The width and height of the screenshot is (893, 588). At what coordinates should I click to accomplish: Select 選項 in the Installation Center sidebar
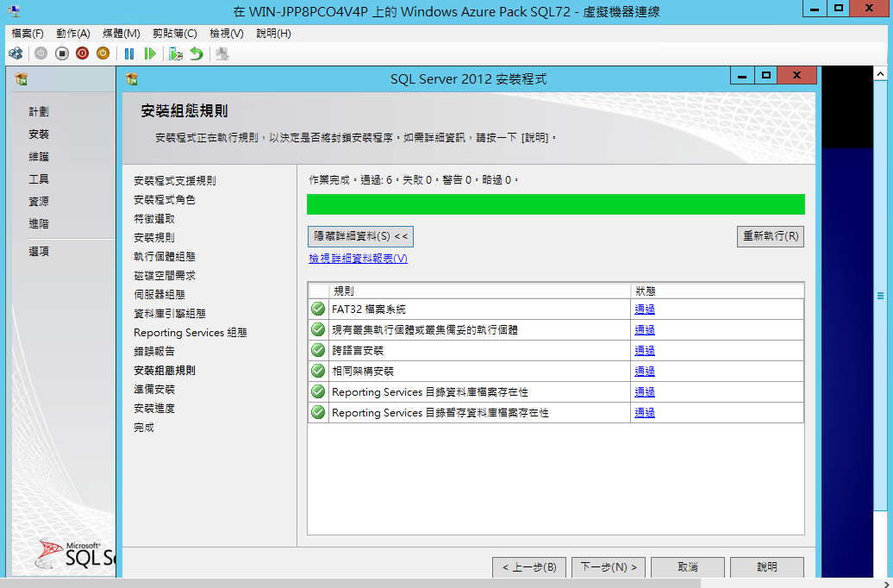point(39,251)
